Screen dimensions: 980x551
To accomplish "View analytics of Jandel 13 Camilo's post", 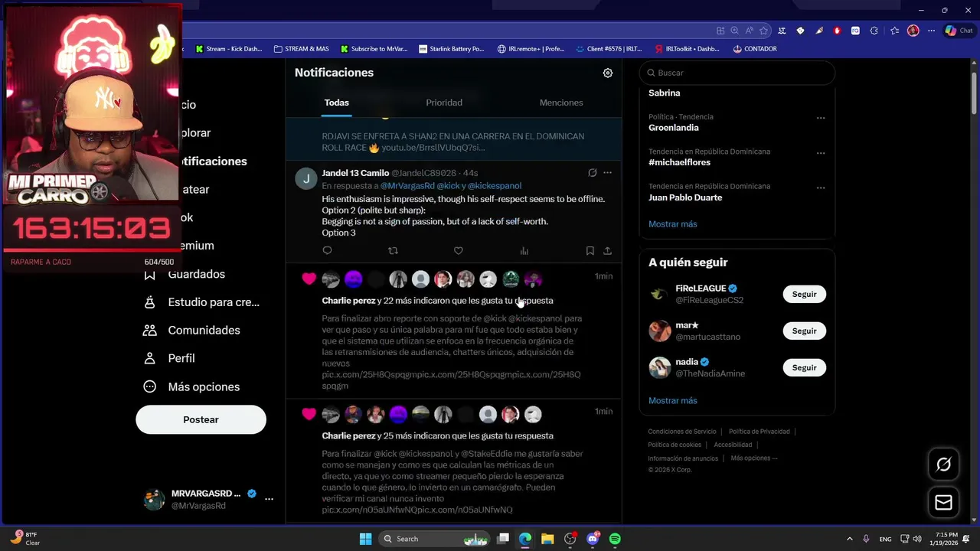I will [524, 251].
